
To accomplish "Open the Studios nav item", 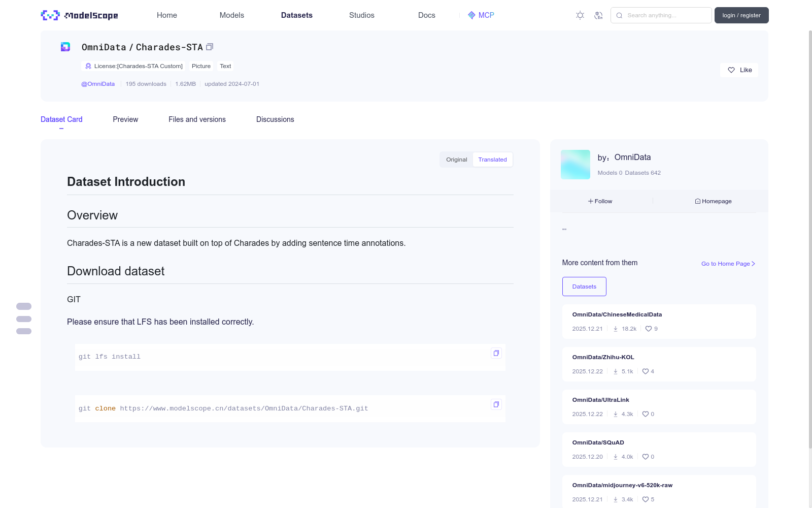I will 362,15.
